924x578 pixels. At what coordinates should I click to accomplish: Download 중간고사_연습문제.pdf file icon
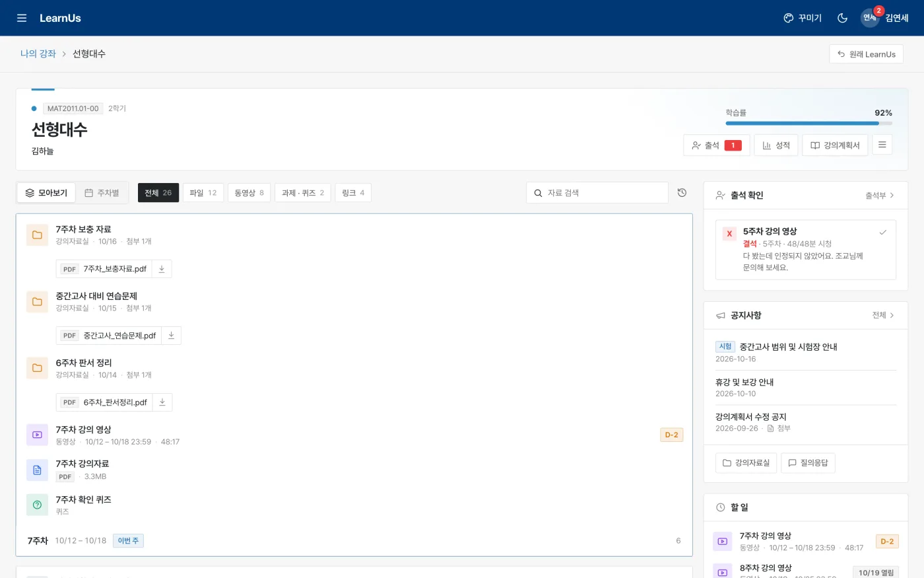pyautogui.click(x=171, y=336)
